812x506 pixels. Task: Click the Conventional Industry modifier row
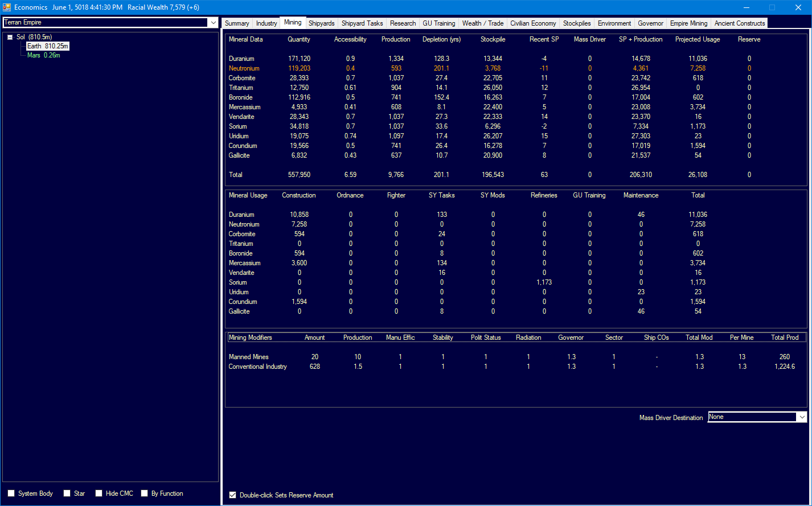pos(516,367)
